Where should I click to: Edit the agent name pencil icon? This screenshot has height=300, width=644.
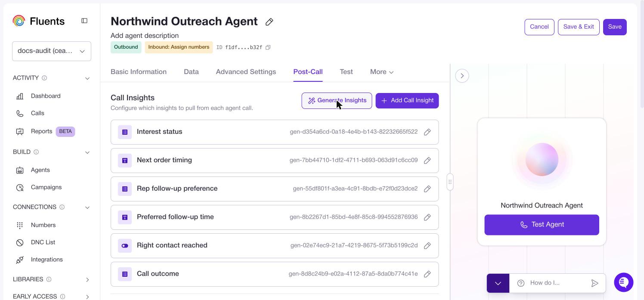pos(269,22)
